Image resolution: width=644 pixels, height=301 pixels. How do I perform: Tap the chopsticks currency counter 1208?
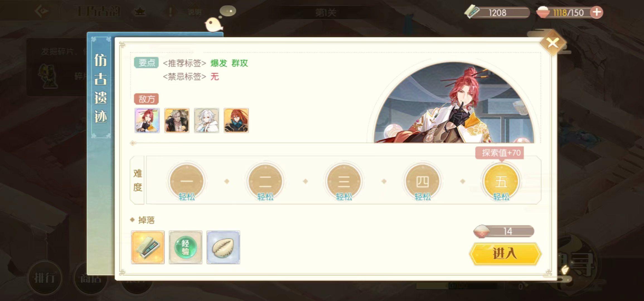pos(497,13)
